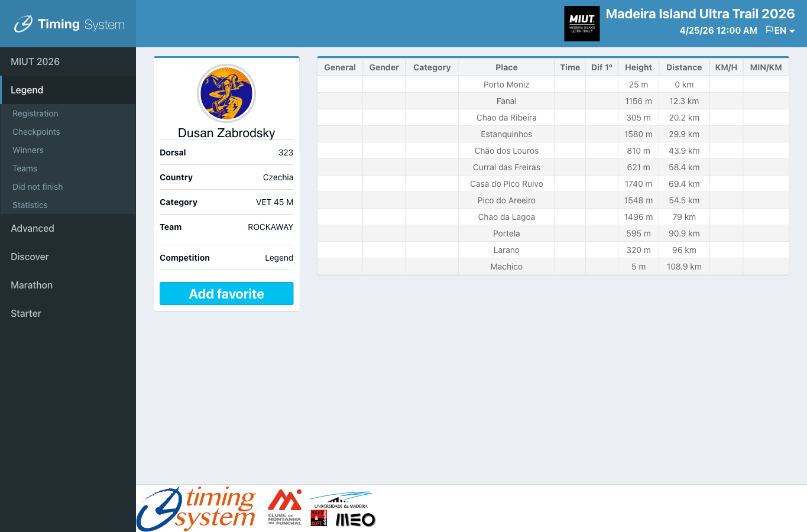Click the large timing system footer logo

pos(196,508)
